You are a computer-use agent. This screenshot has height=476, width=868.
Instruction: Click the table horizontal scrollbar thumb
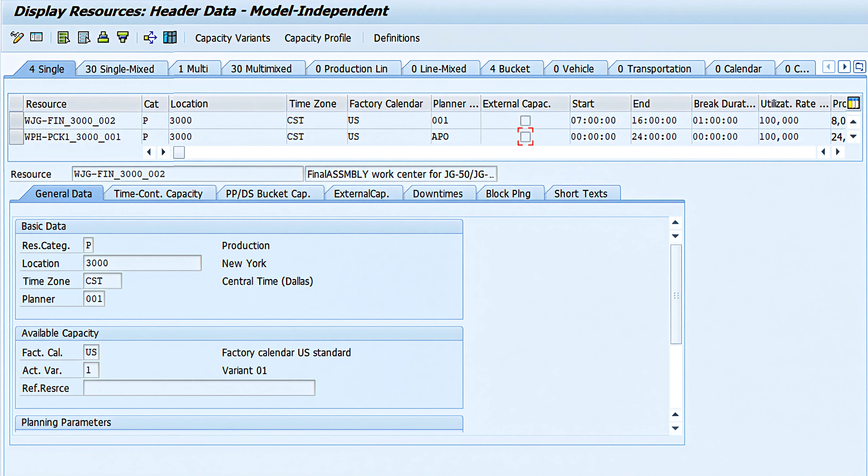coord(179,152)
